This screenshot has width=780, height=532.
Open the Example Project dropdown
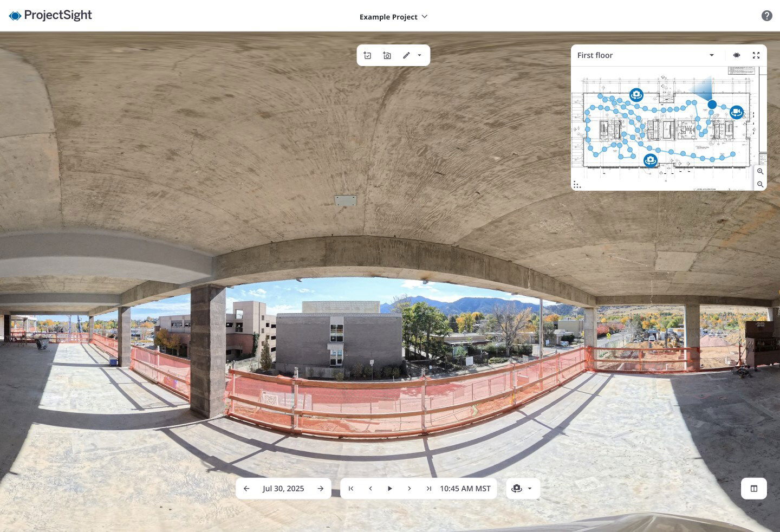(393, 17)
